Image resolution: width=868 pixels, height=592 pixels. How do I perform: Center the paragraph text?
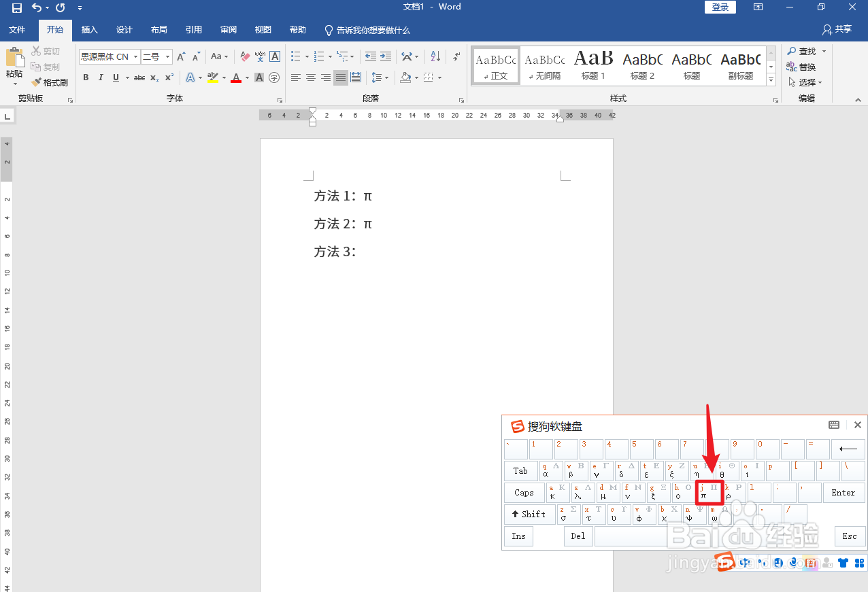[x=310, y=77]
